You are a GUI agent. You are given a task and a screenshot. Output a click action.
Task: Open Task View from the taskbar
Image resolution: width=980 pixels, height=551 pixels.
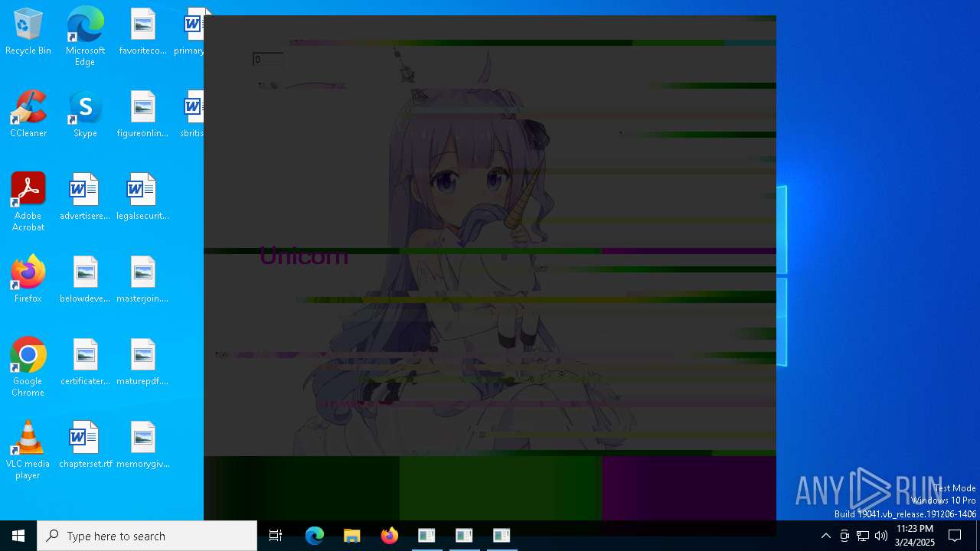pyautogui.click(x=276, y=536)
